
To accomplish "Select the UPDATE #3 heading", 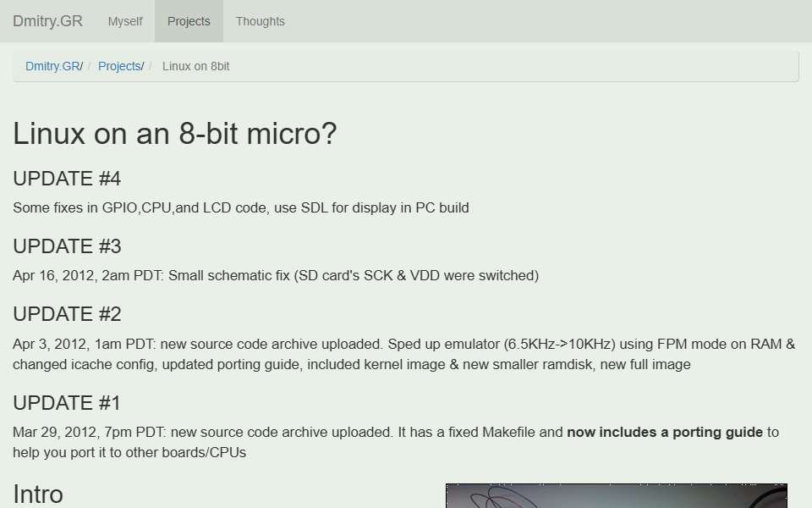I will point(67,246).
